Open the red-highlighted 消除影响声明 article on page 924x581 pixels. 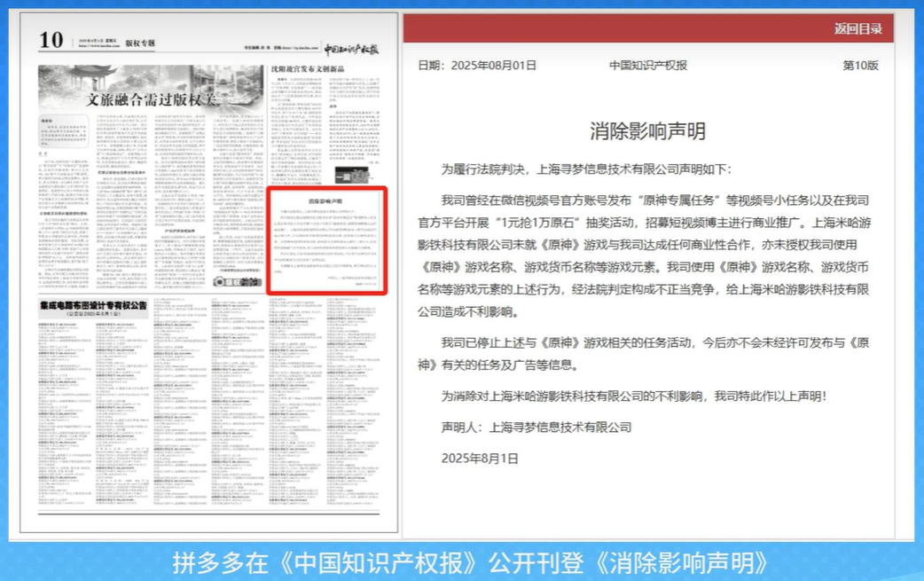coord(327,240)
